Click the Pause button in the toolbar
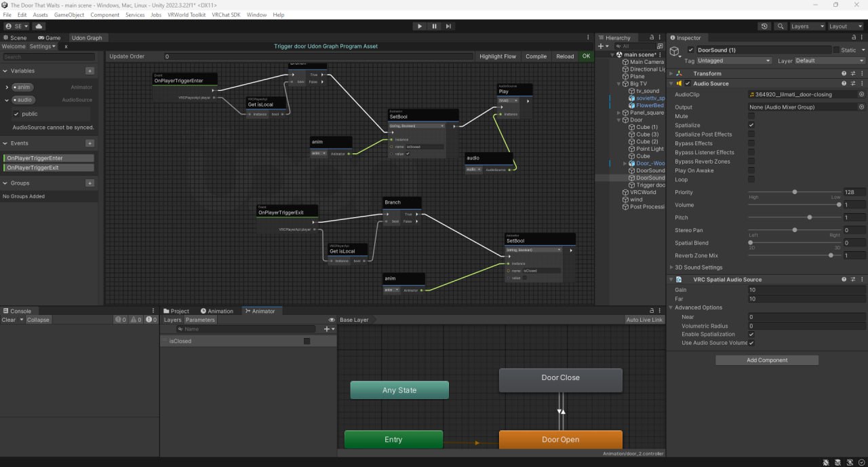This screenshot has height=467, width=868. pyautogui.click(x=434, y=26)
